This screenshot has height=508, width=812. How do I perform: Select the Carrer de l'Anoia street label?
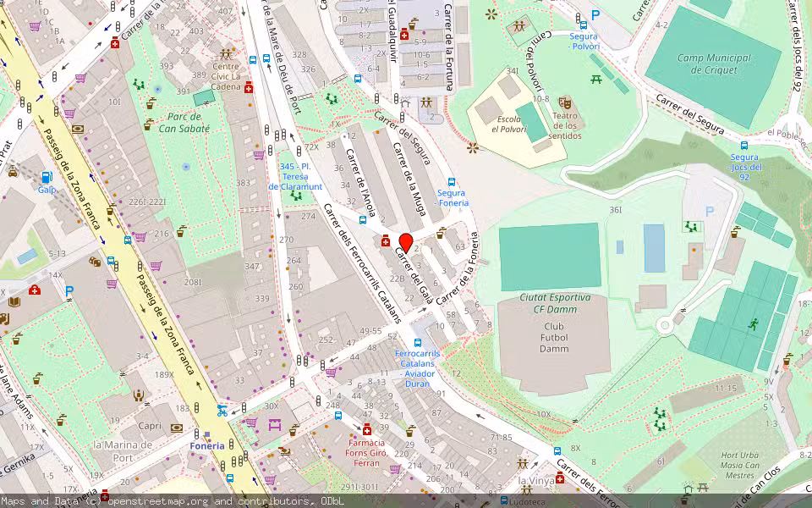click(361, 183)
